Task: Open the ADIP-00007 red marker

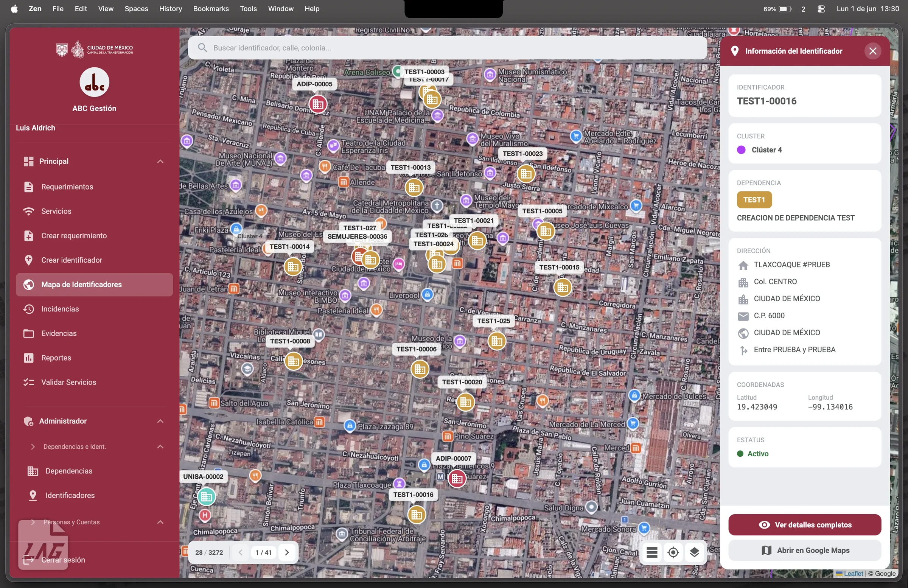Action: [x=457, y=479]
